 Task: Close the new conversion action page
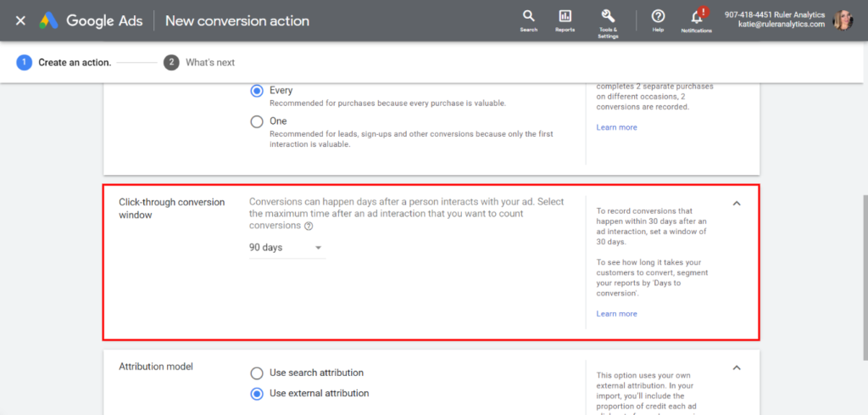point(20,20)
